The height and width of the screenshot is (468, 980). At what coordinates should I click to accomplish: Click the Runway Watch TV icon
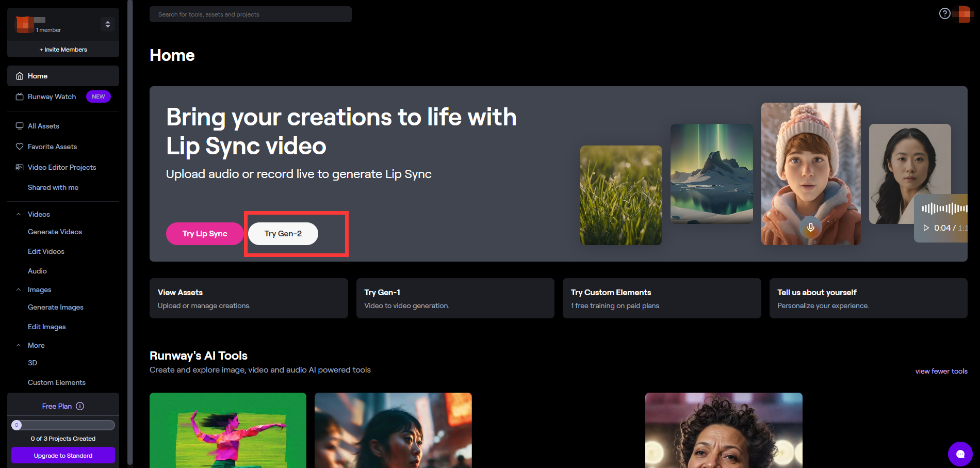20,96
